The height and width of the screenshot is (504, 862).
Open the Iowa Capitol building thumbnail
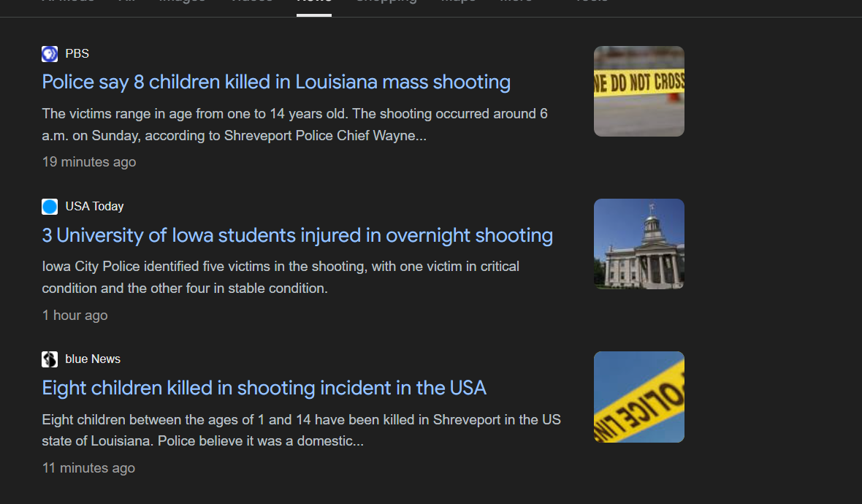(x=638, y=244)
